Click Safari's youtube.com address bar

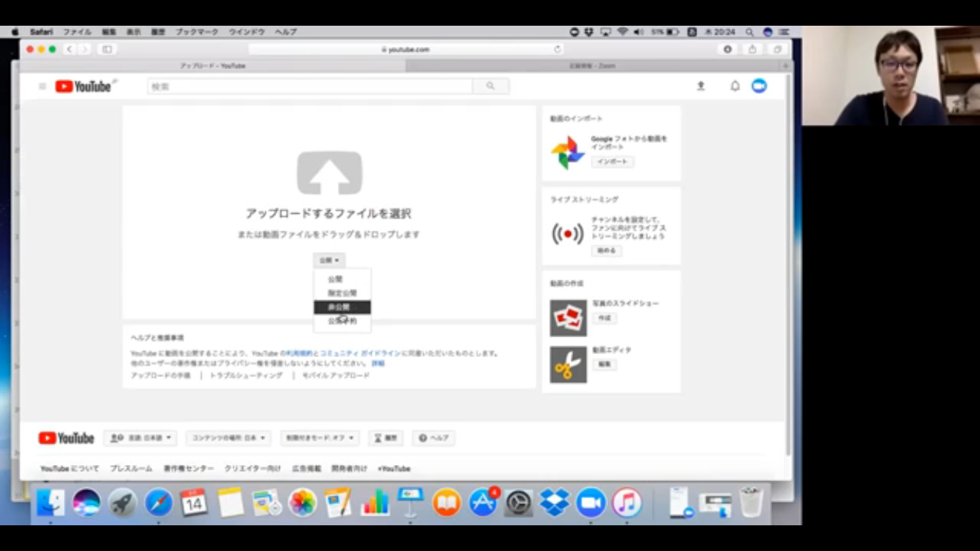[x=406, y=49]
